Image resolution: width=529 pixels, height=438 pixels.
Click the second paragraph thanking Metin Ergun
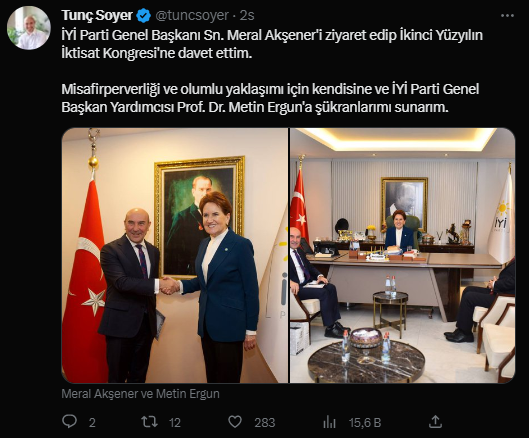coord(270,98)
